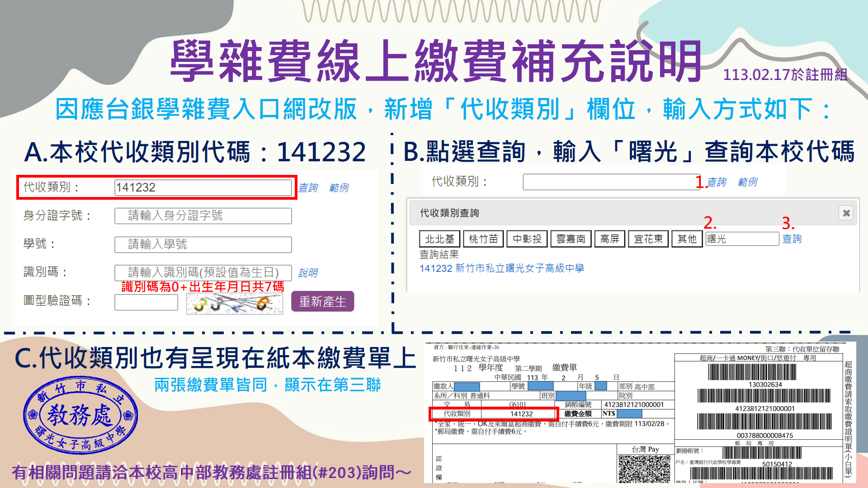
Task: Click 查詢 link in the query dialog
Action: (792, 239)
